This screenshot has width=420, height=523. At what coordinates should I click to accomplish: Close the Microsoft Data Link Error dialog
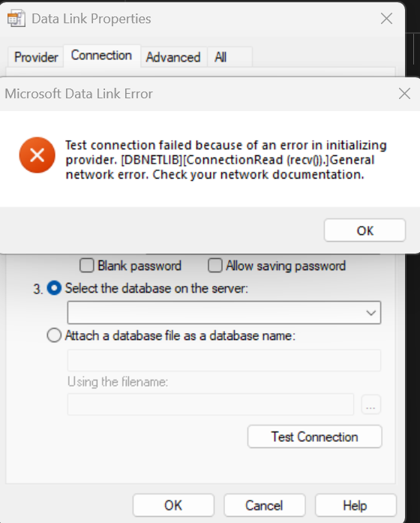(404, 94)
